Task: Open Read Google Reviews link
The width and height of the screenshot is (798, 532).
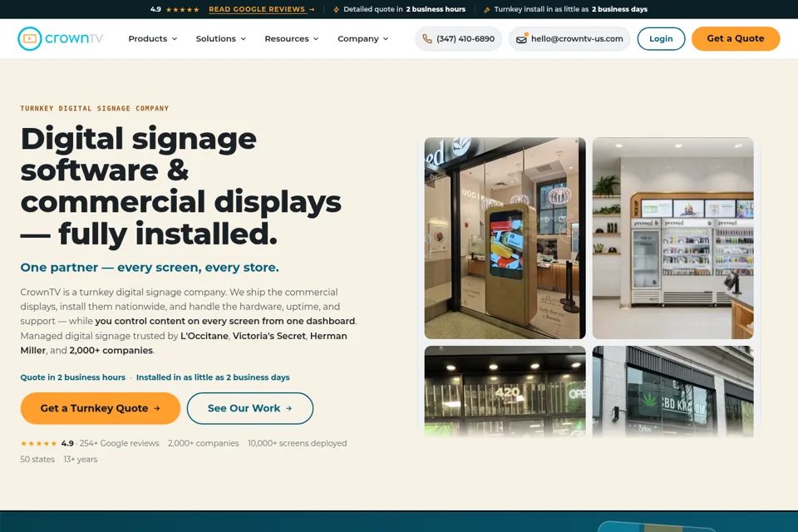Action: point(262,9)
